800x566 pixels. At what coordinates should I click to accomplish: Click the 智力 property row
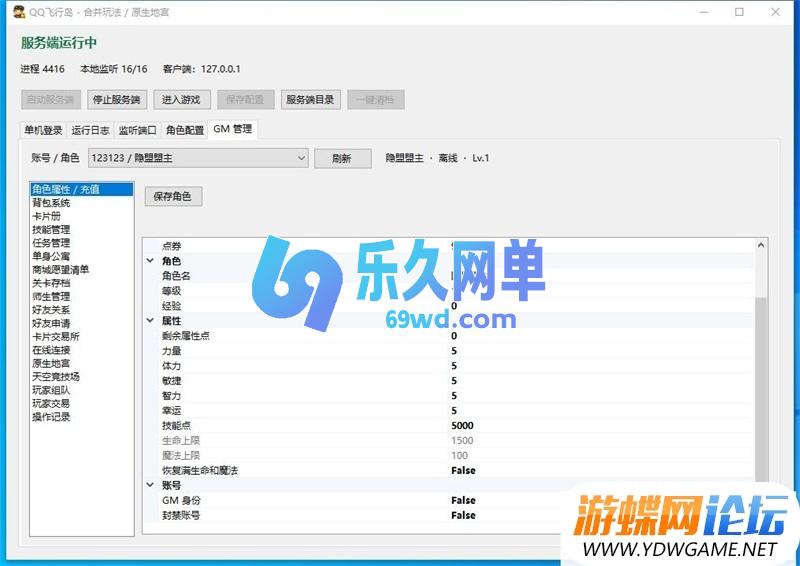tap(449, 396)
